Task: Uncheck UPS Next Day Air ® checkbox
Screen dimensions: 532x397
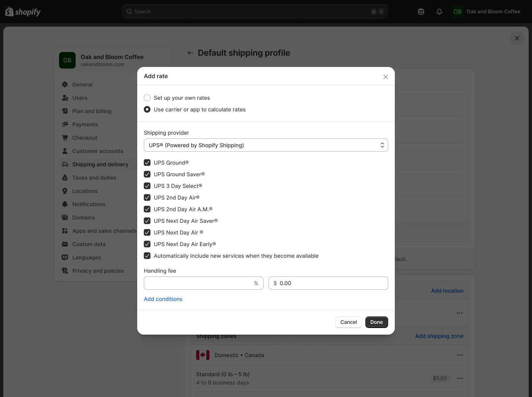Action: tap(147, 232)
